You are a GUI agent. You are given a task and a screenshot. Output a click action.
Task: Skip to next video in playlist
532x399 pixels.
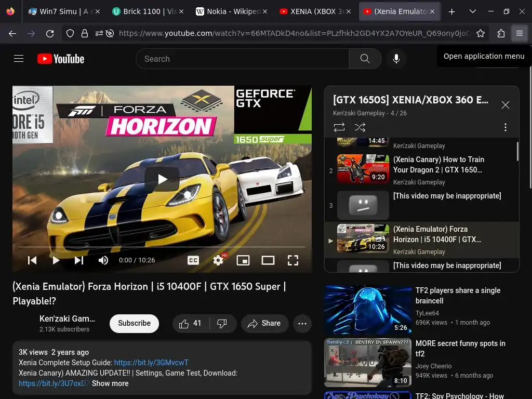pos(79,260)
